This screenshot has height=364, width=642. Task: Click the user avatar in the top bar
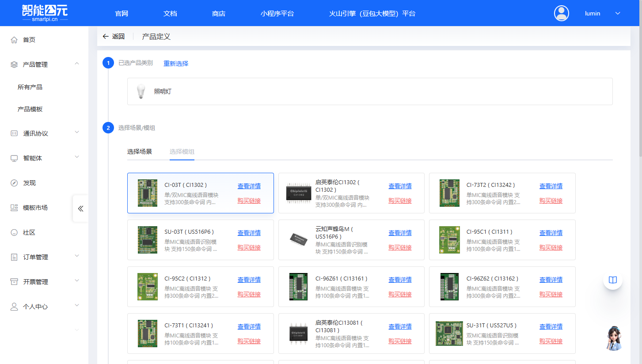(561, 13)
